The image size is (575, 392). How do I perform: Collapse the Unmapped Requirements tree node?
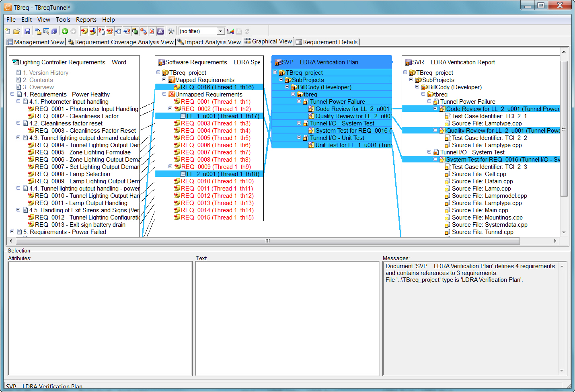(x=164, y=94)
